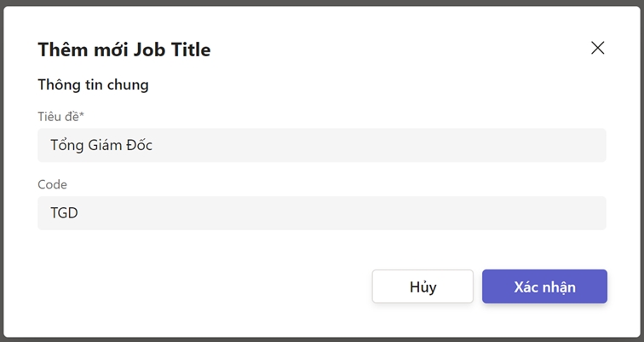Click the word "Thêm" in the heading
Image resolution: width=644 pixels, height=342 pixels.
click(60, 49)
